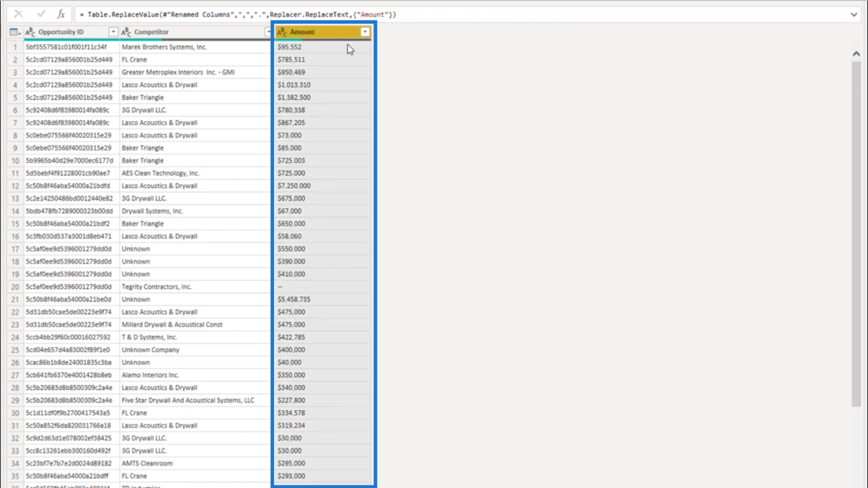Click cell Millard Drywall & Acoustical Const
Image resolution: width=868 pixels, height=488 pixels.
[172, 325]
